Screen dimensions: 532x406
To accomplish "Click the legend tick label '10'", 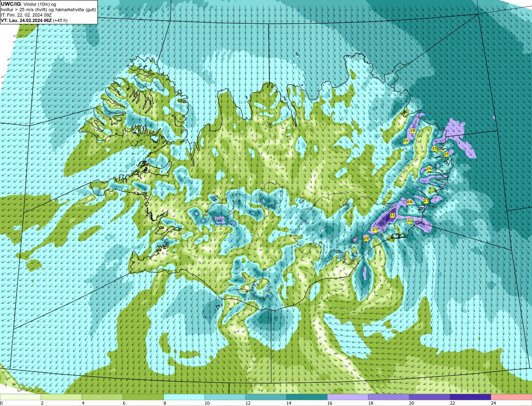I will point(207,403).
